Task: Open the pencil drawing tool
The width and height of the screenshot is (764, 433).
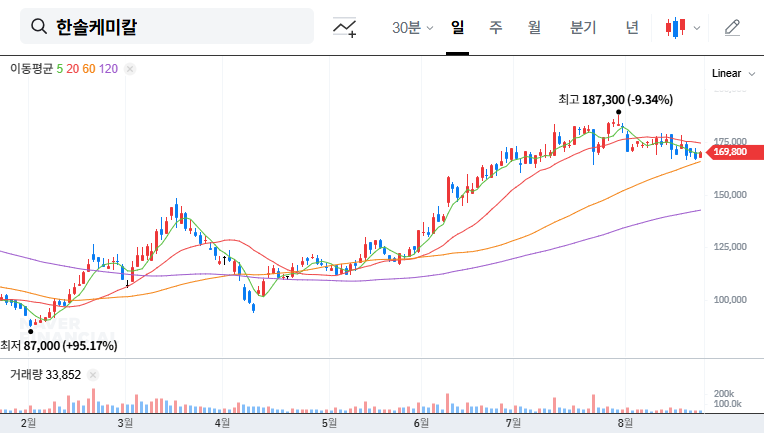Action: 732,28
